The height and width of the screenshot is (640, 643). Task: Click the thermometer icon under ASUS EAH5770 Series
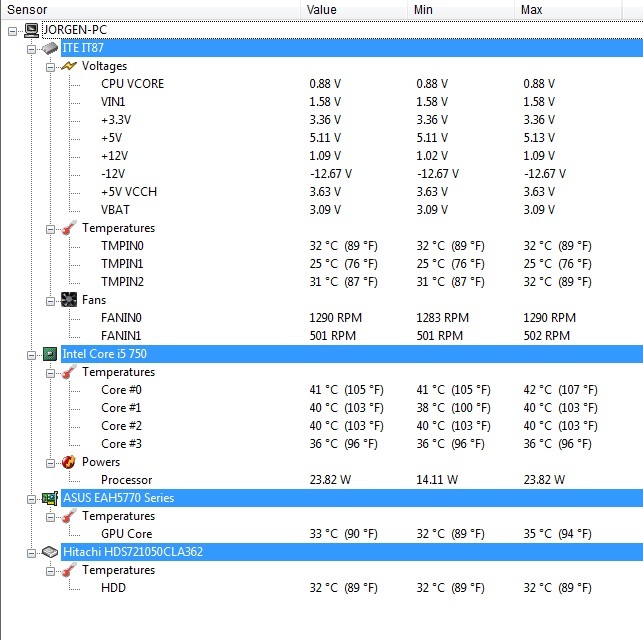tap(69, 516)
